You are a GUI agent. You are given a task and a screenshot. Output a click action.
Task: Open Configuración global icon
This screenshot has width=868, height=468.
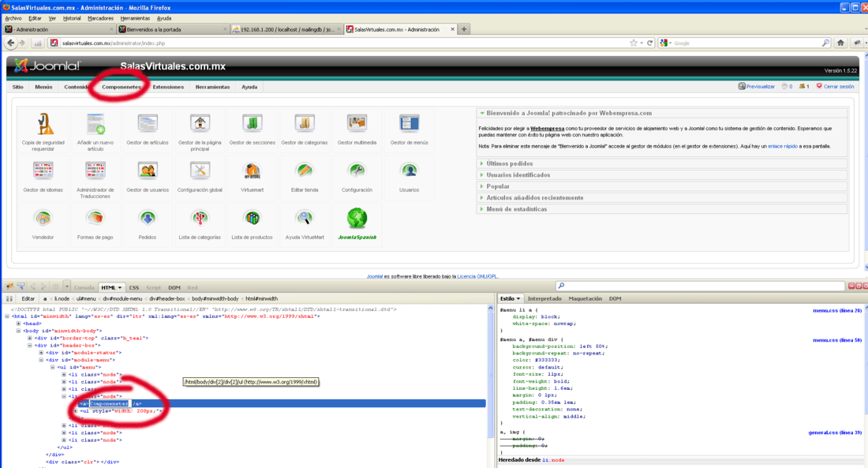click(200, 171)
